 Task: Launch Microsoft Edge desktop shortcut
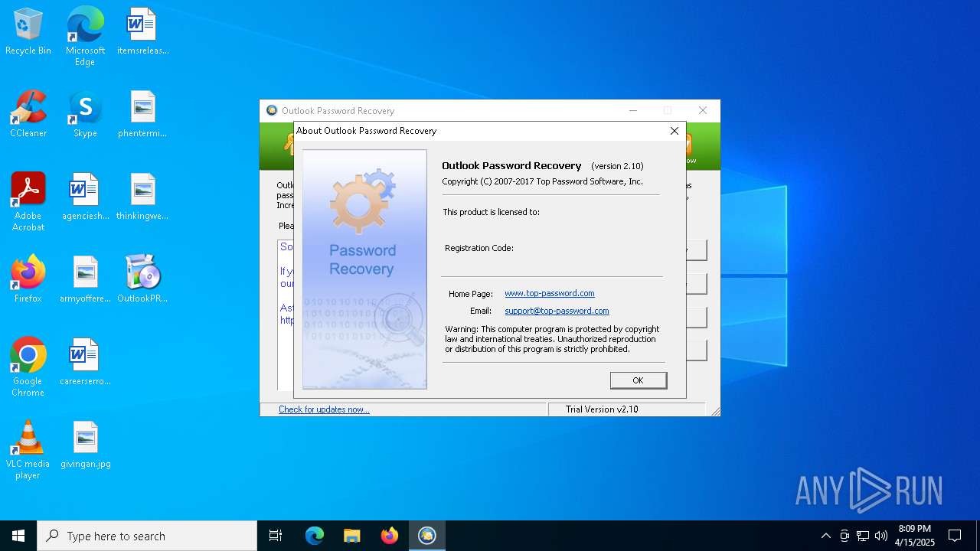pos(85,37)
